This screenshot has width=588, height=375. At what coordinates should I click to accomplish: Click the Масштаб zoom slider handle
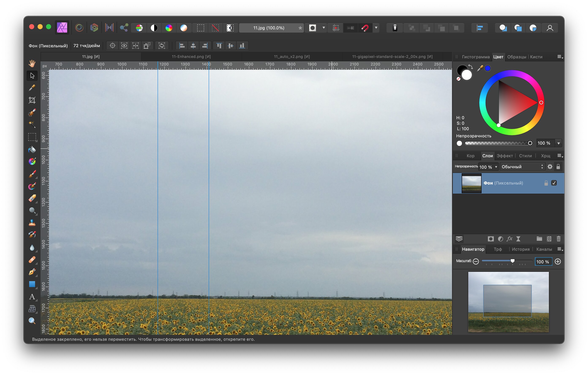click(512, 261)
